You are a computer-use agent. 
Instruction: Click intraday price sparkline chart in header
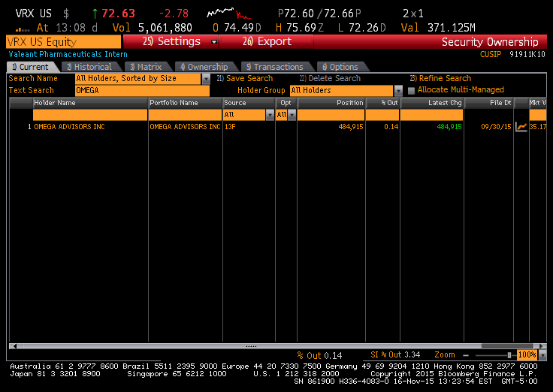228,14
